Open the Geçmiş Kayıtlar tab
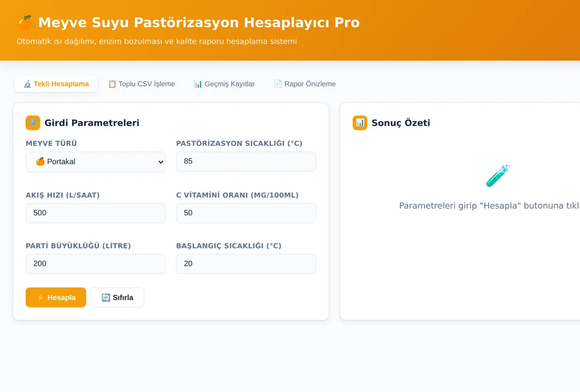This screenshot has width=580, height=392. [224, 84]
